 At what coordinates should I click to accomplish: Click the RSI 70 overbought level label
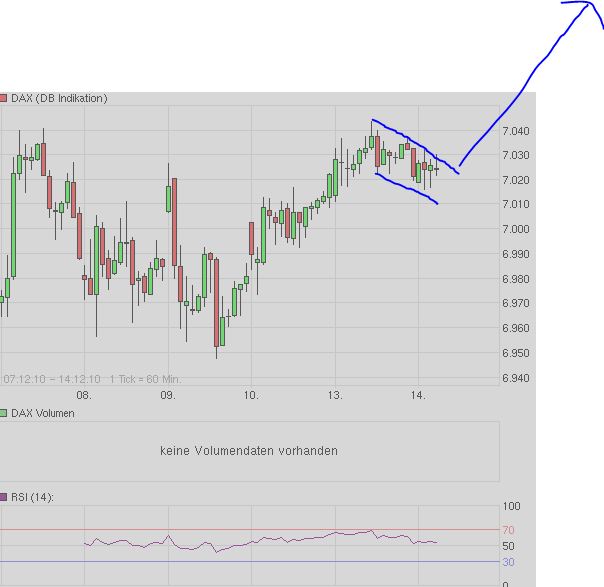pos(508,530)
